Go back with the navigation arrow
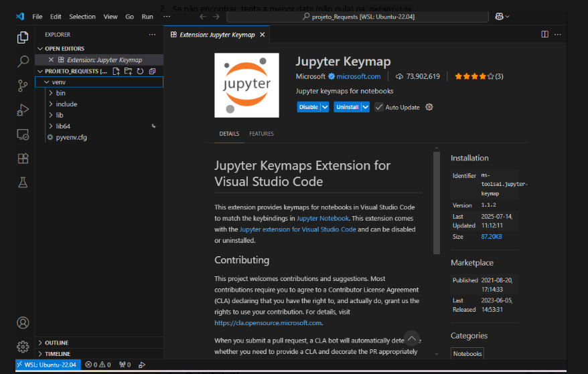 (203, 17)
